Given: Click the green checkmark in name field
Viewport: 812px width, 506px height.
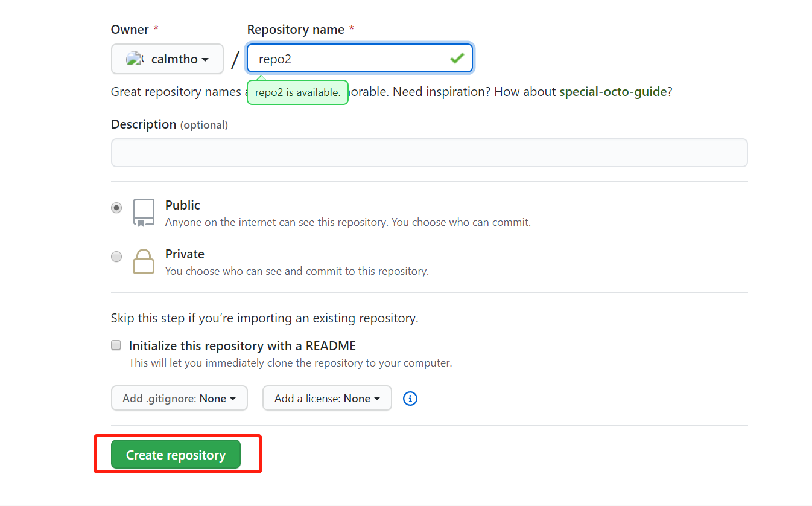Looking at the screenshot, I should [x=457, y=58].
